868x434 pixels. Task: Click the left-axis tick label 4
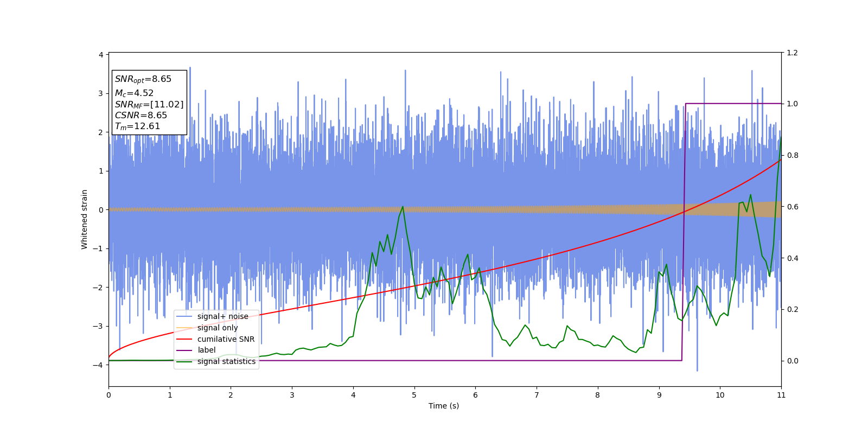tap(101, 55)
